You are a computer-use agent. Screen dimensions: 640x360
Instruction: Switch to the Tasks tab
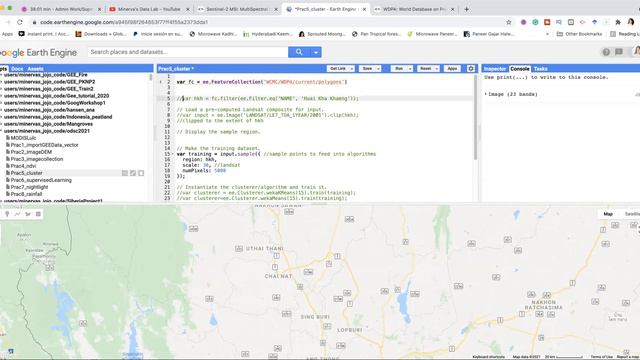click(x=540, y=69)
